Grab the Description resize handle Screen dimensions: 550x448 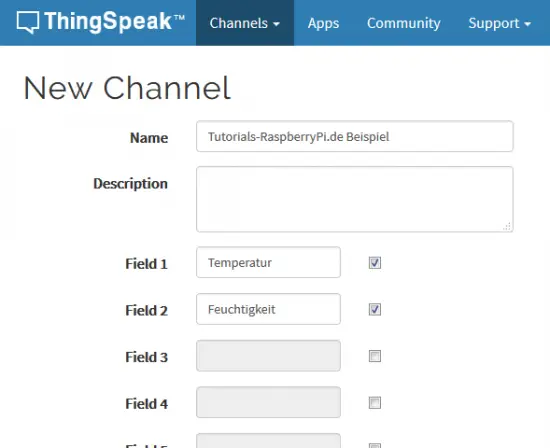[x=507, y=226]
